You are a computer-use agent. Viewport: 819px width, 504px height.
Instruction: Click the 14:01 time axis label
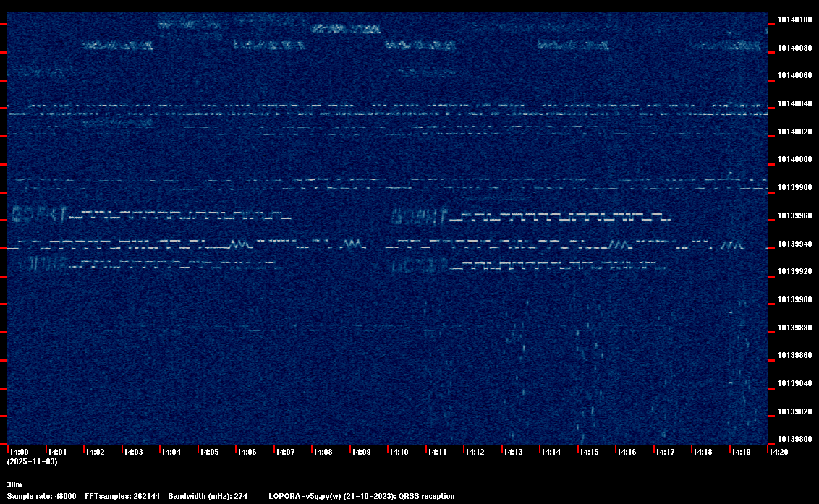point(57,452)
